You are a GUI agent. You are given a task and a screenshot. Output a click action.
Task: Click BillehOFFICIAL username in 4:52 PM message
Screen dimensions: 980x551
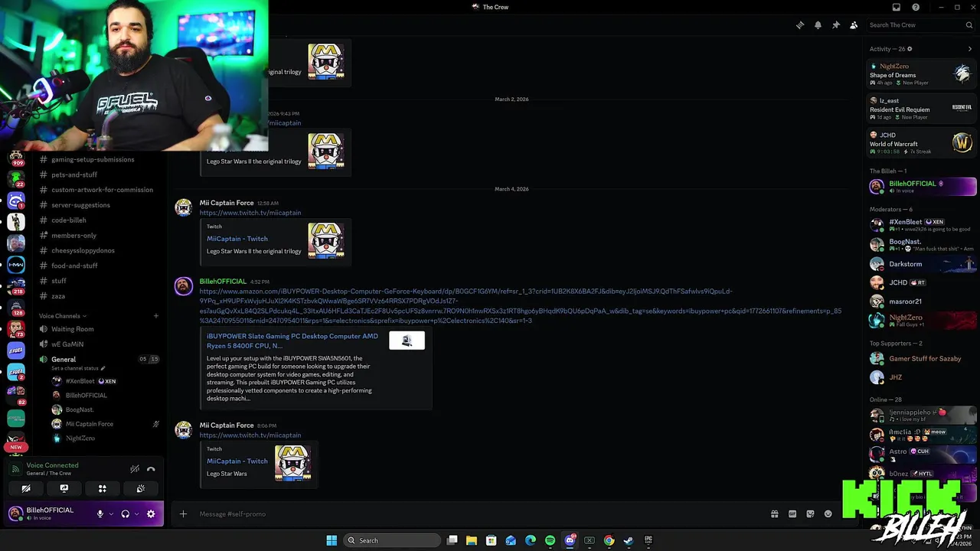pyautogui.click(x=223, y=282)
